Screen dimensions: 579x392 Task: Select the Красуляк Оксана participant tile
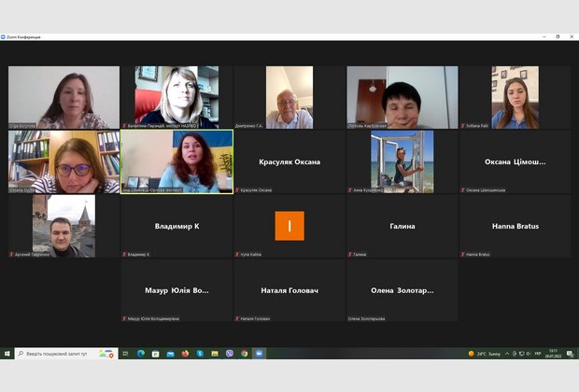coord(289,161)
